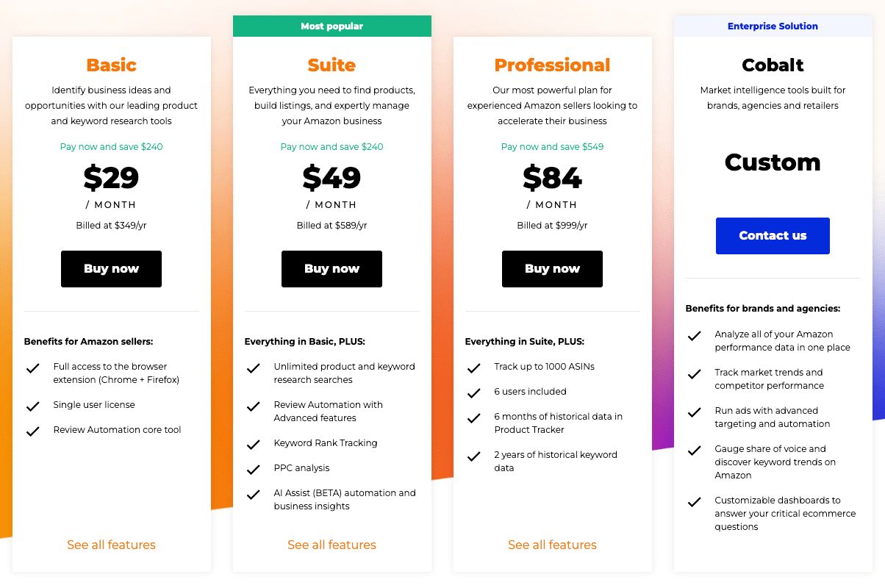Open See all features under Basic
Image resolution: width=885 pixels, height=588 pixels.
click(x=111, y=545)
